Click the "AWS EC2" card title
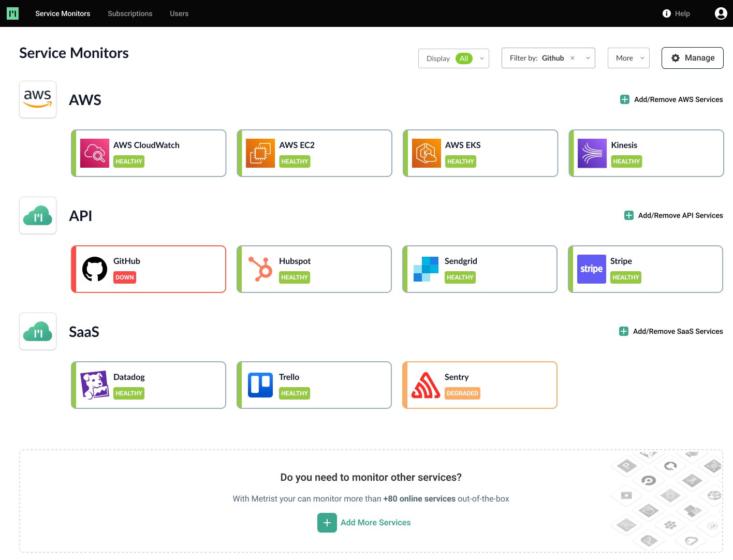The height and width of the screenshot is (560, 733). pyautogui.click(x=297, y=145)
